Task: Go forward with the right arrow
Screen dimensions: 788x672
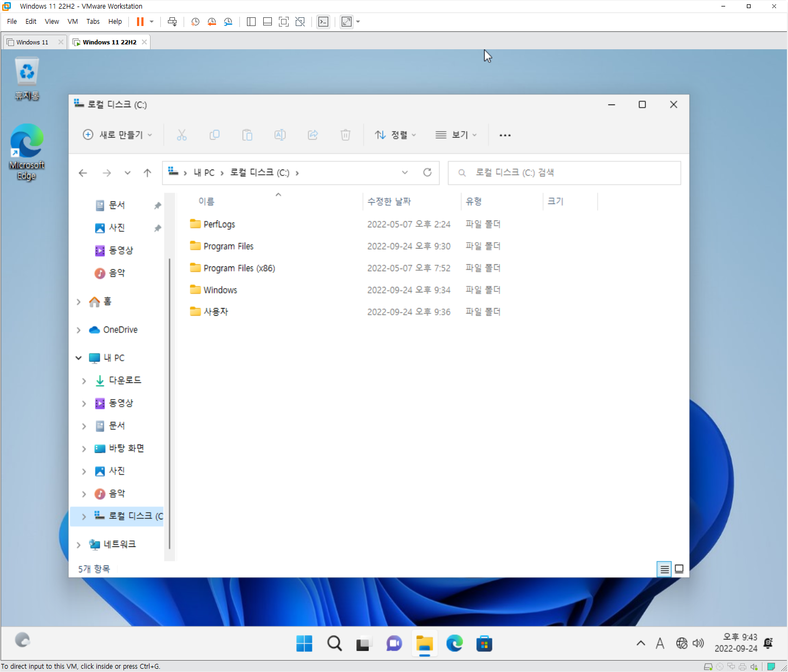Action: (107, 173)
